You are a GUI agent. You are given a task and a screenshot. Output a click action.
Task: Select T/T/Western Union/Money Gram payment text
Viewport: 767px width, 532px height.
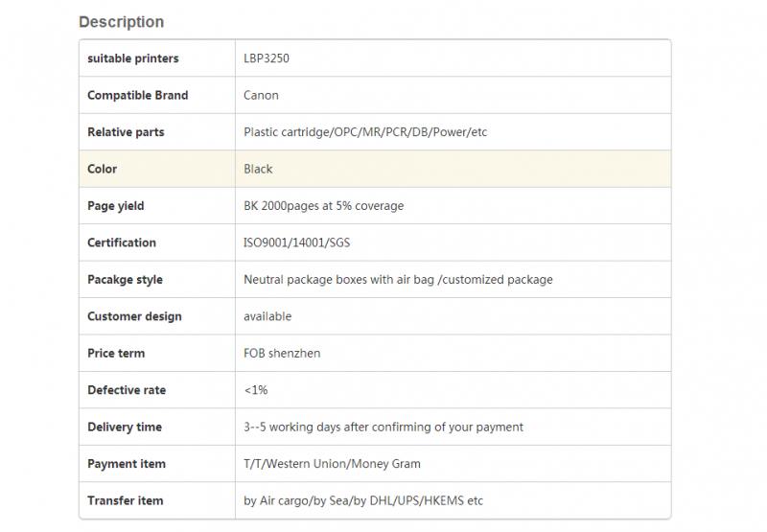click(332, 464)
